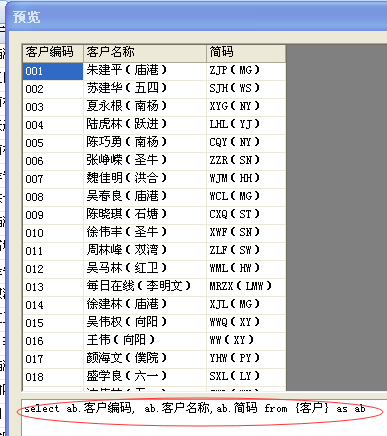Click customer name 陆虎林(跃进)

[x=145, y=125]
